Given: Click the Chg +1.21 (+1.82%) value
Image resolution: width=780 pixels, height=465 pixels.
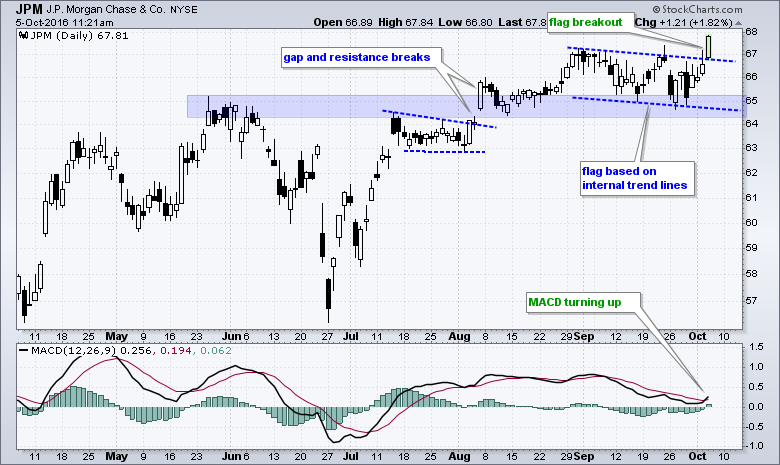Looking at the screenshot, I should tap(683, 22).
